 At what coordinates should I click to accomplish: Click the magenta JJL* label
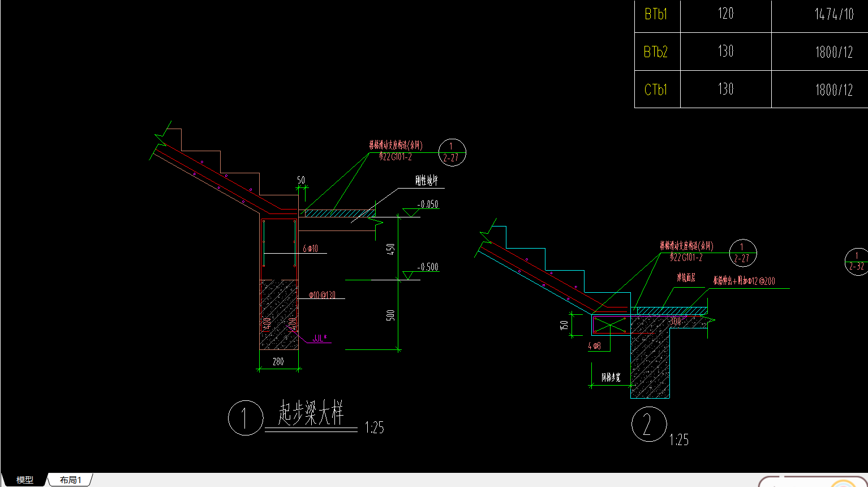(x=320, y=339)
